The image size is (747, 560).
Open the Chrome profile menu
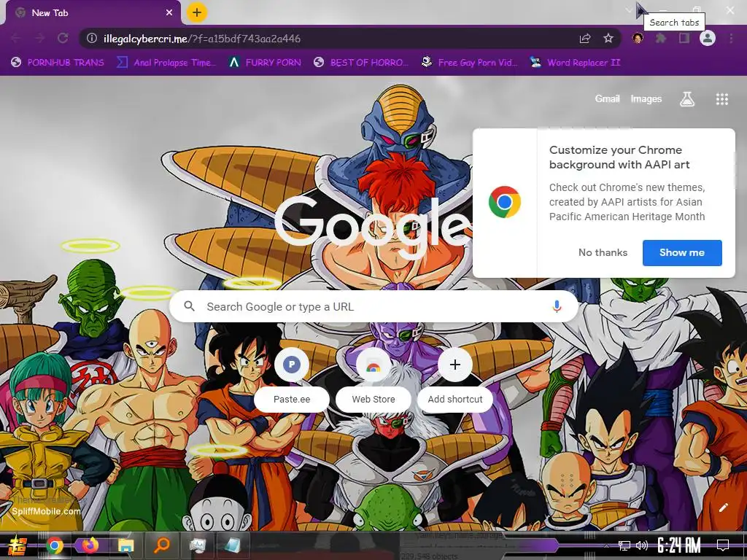pyautogui.click(x=708, y=38)
